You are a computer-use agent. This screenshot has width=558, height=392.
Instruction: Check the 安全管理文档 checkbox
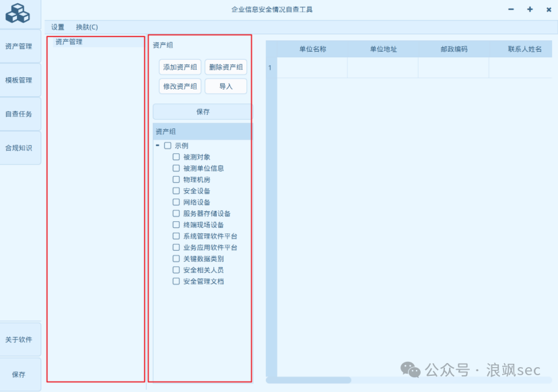pos(176,282)
